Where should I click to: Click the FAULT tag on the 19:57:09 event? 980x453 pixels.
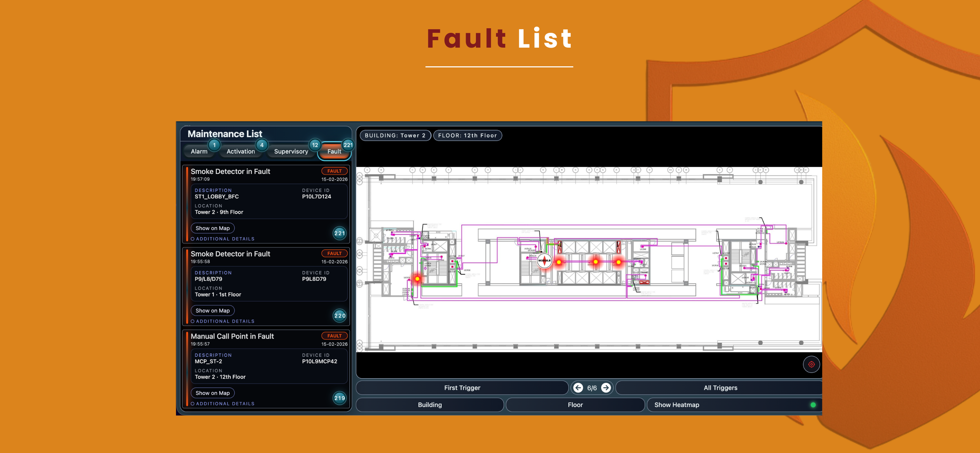tap(334, 171)
